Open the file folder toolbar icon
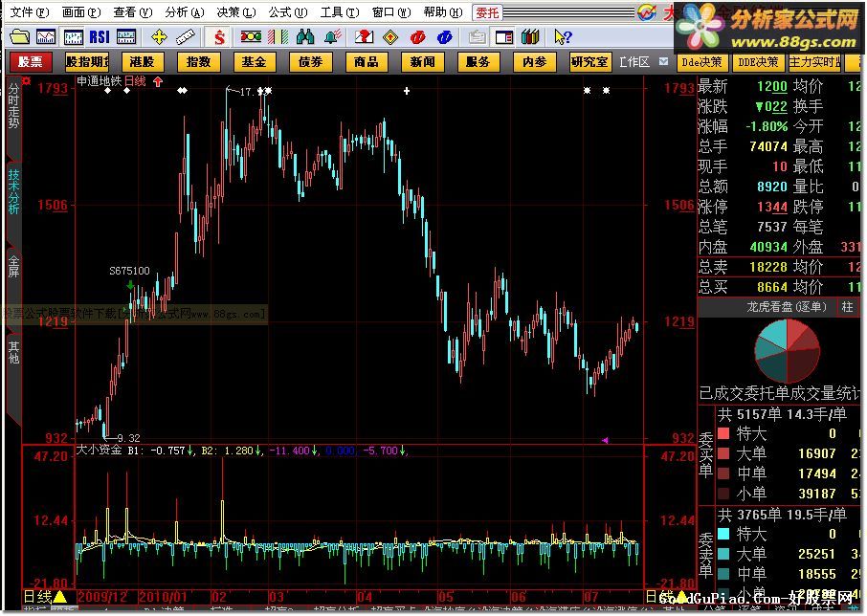 (x=19, y=37)
